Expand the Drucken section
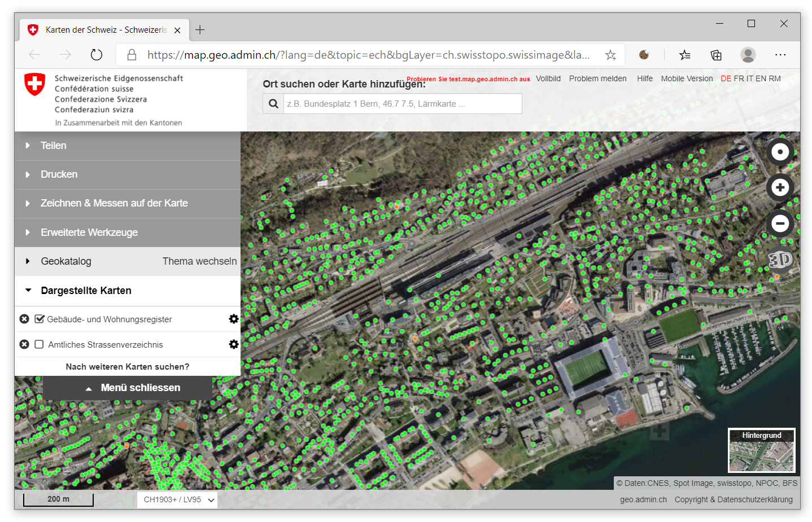 59,174
